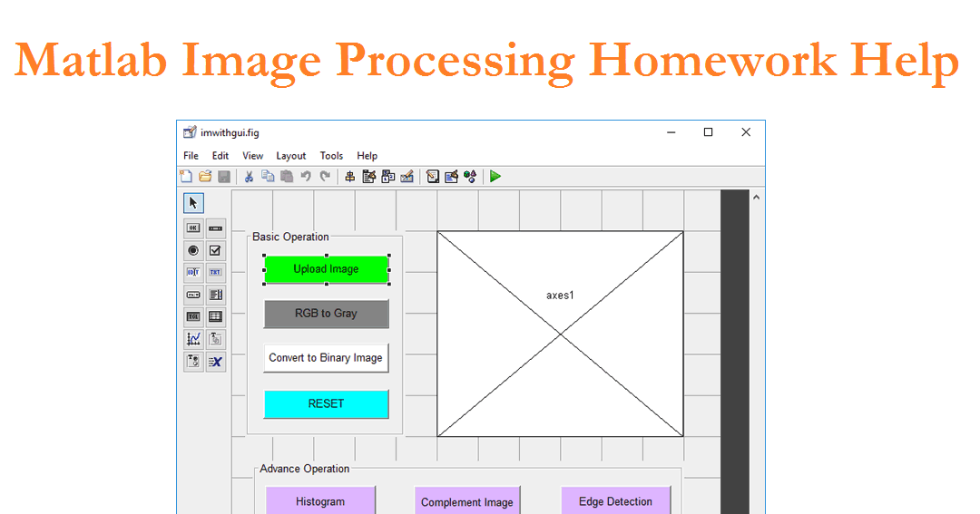This screenshot has height=514, width=980.
Task: Redo the action via toolbar
Action: pyautogui.click(x=325, y=177)
